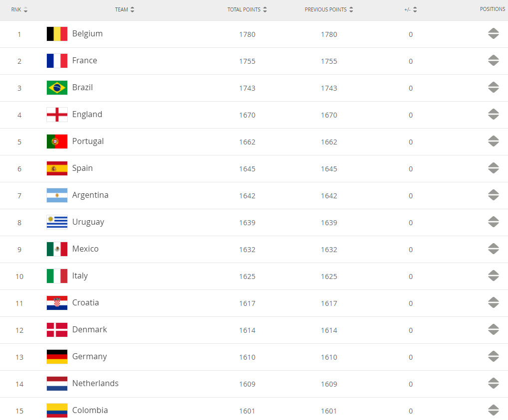Screen dimensions: 508x420
Task: Expand Croatia's position arrows
Action: click(x=493, y=302)
